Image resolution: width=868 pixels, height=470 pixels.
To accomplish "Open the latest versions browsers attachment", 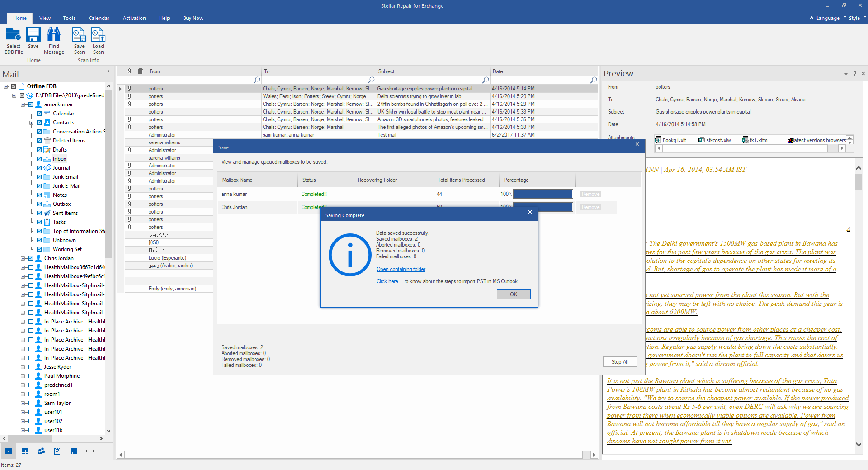I will [x=816, y=140].
